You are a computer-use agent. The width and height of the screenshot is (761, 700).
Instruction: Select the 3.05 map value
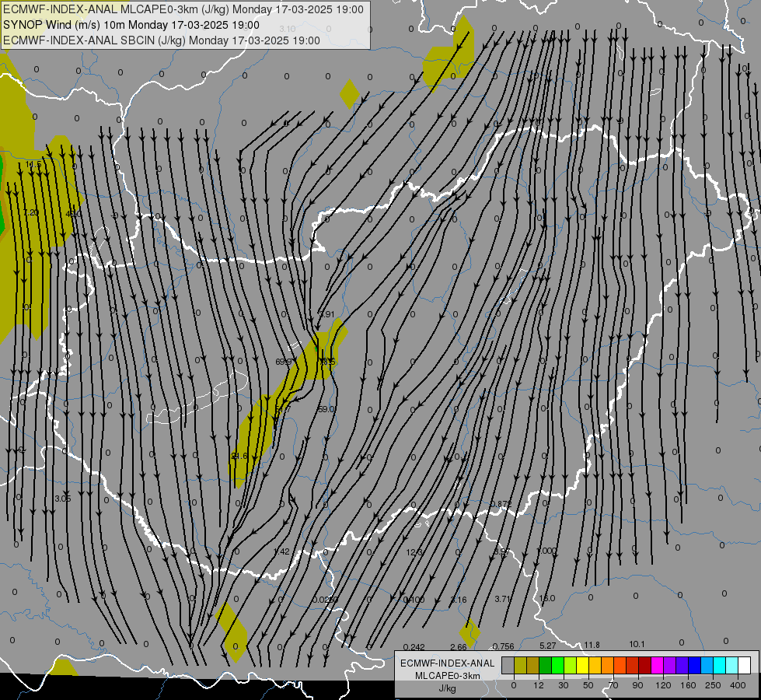pos(63,499)
